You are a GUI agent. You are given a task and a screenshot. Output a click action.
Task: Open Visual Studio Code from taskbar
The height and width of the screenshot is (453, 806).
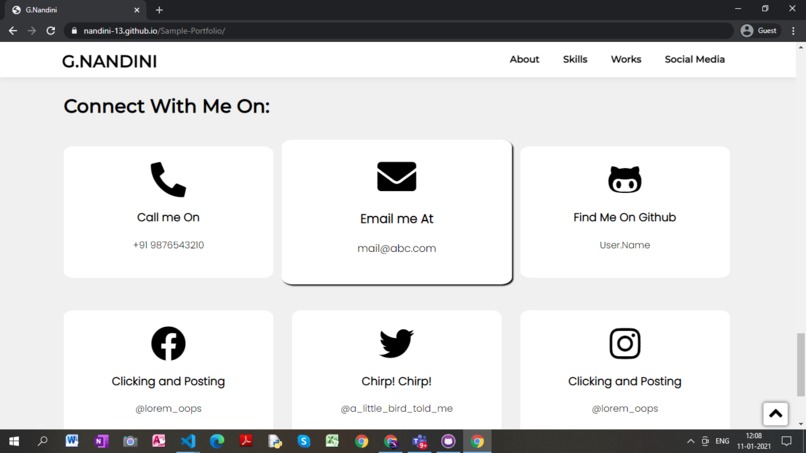[188, 441]
